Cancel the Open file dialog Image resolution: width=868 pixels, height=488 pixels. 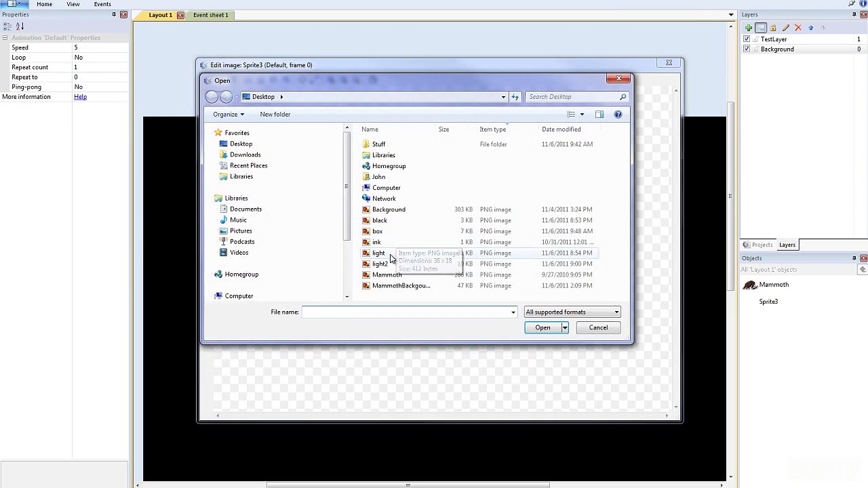598,328
